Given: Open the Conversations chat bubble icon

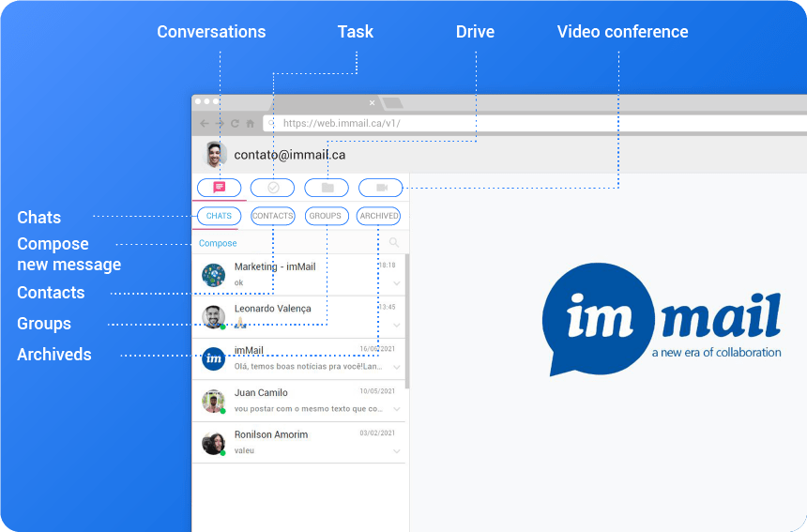Looking at the screenshot, I should 220,188.
